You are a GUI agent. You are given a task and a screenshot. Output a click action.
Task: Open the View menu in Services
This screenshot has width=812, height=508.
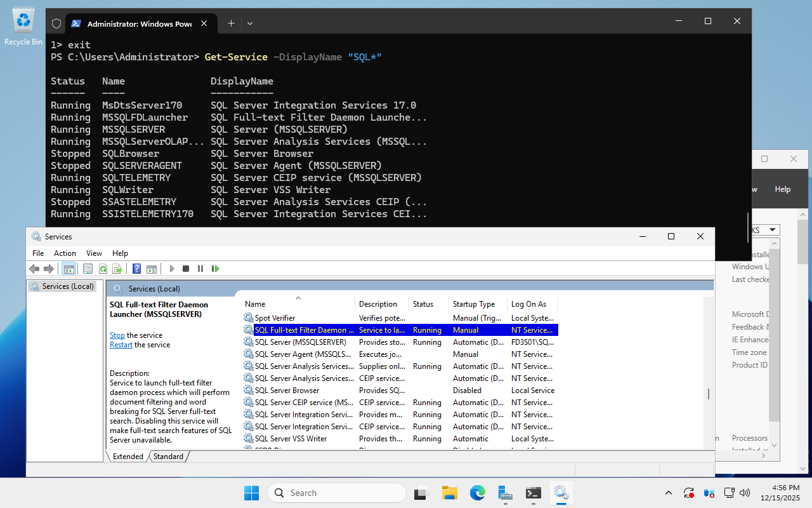pyautogui.click(x=94, y=253)
